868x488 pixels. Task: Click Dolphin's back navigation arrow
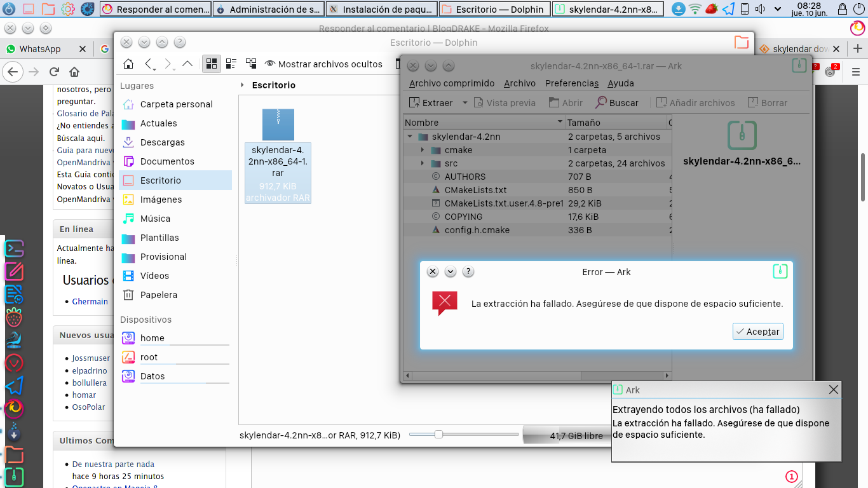point(149,64)
